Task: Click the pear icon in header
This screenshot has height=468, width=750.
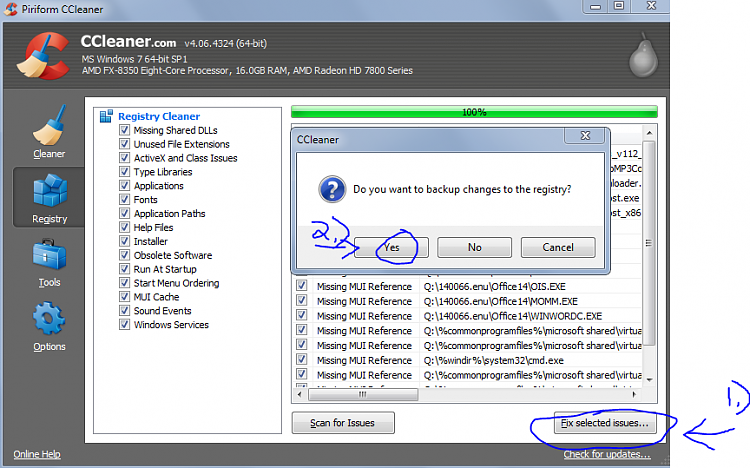Action: point(643,55)
